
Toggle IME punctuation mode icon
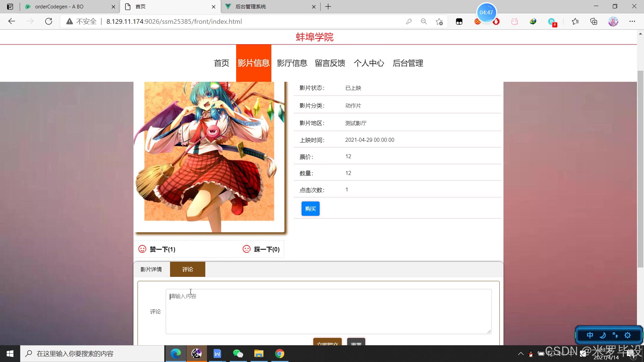615,335
